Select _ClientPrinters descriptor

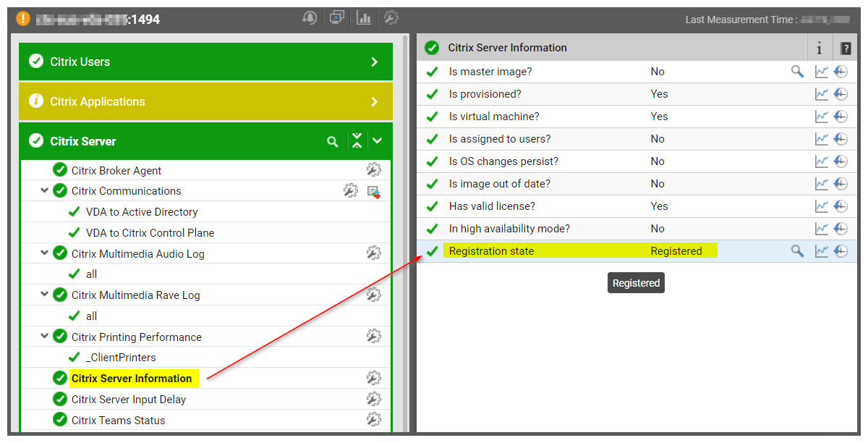121,358
